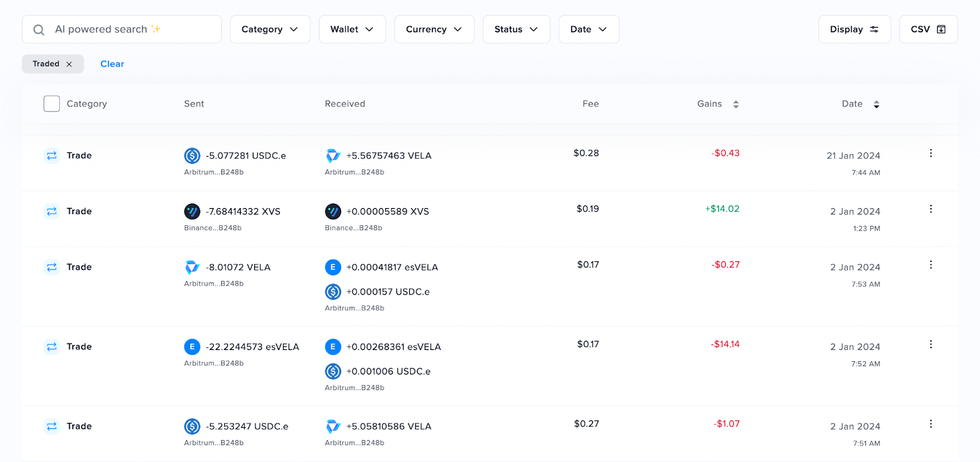980x462 pixels.
Task: Open the Status filter dropdown
Action: (516, 29)
